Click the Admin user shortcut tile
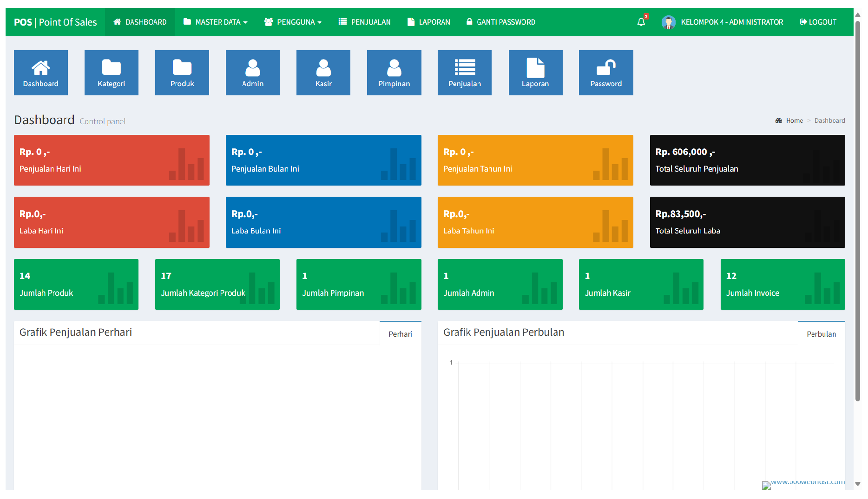The image size is (868, 499). pyautogui.click(x=253, y=73)
